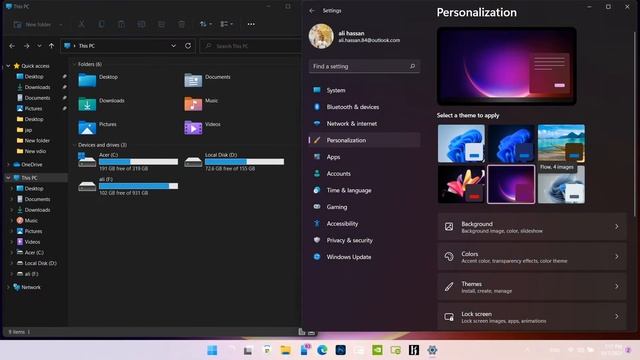Click the Find a setting search box
The image size is (640, 360).
tap(364, 66)
